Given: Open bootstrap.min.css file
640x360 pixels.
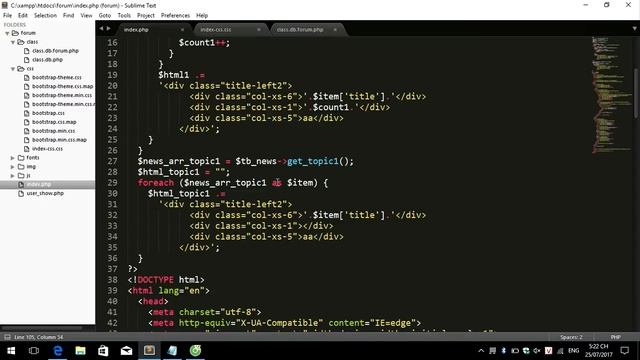Looking at the screenshot, I should coord(53,131).
